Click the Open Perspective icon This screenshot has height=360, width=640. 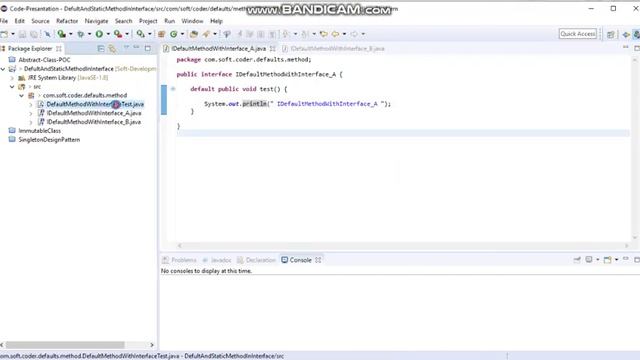[611, 34]
